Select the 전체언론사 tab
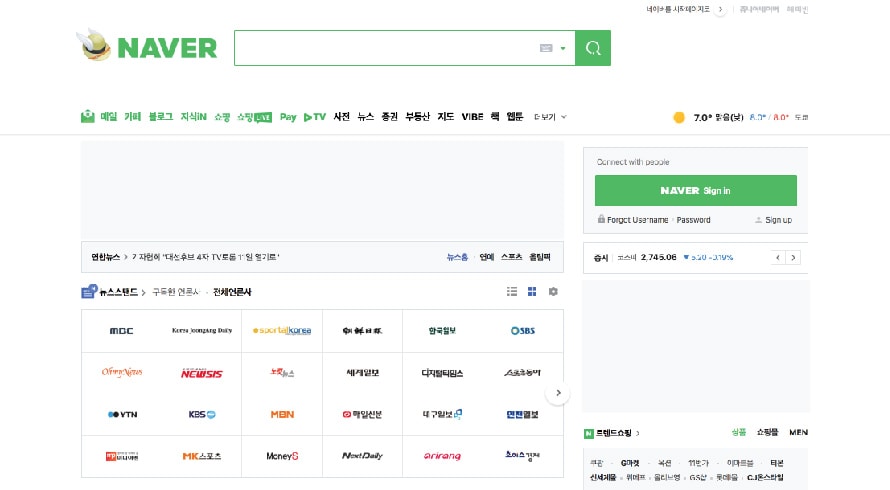 [x=232, y=292]
